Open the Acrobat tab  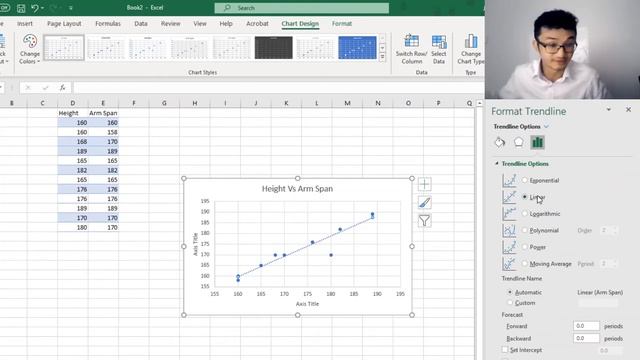pyautogui.click(x=257, y=24)
